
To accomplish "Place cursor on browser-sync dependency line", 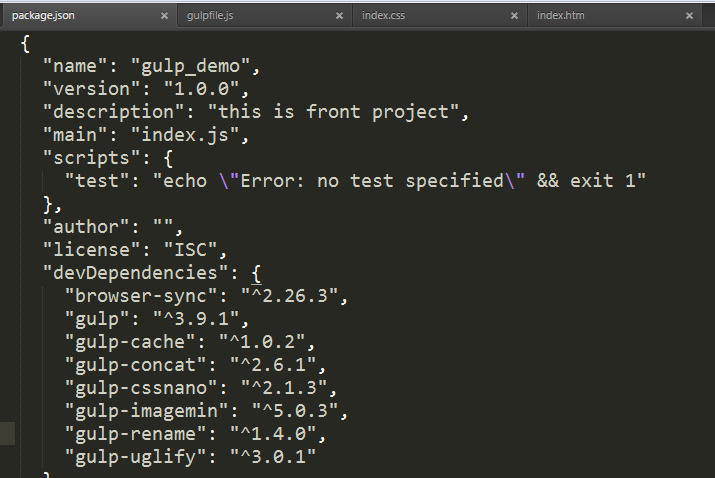I will (x=206, y=296).
